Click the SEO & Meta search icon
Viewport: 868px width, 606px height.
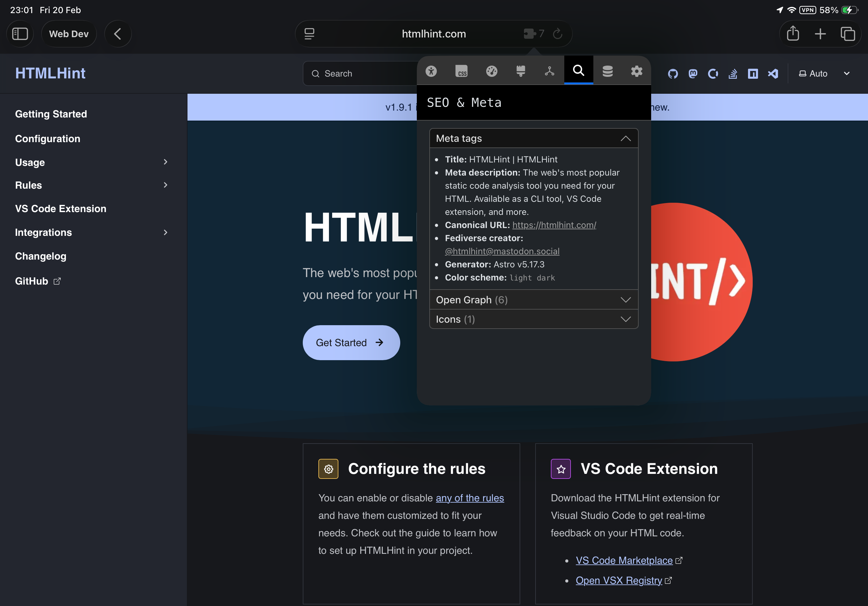(578, 71)
